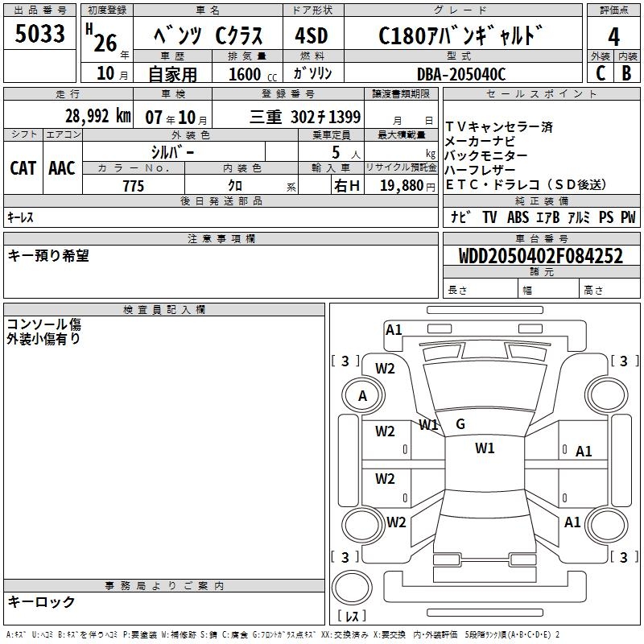Image resolution: width=644 pixels, height=644 pixels.
Task: Click the リサイクル預託金 header
Action: (x=401, y=167)
